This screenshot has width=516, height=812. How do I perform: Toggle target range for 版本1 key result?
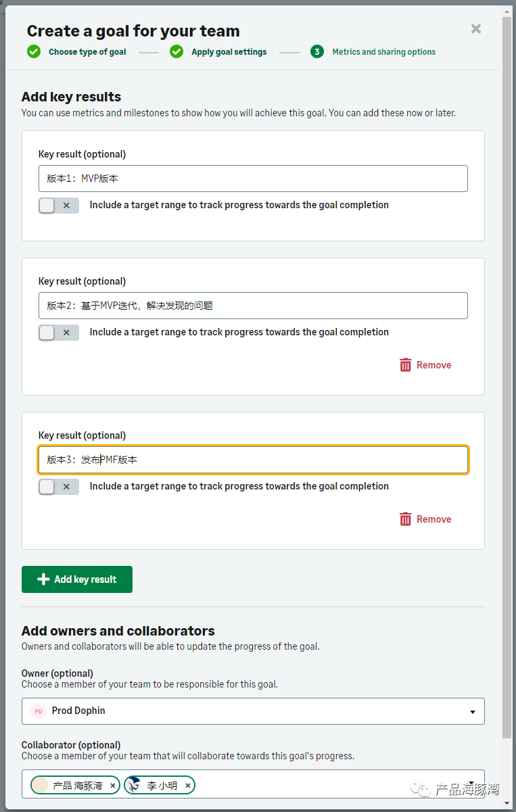coord(59,206)
